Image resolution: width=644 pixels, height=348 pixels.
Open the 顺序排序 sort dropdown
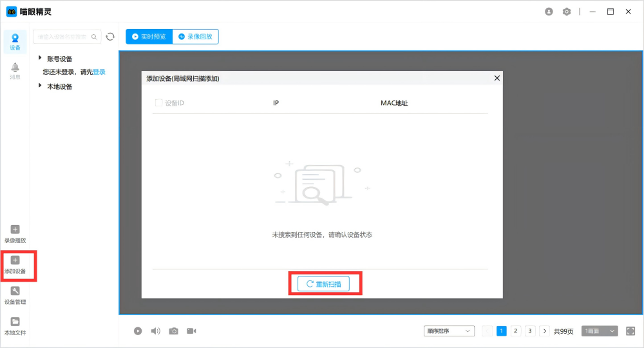[x=449, y=331]
